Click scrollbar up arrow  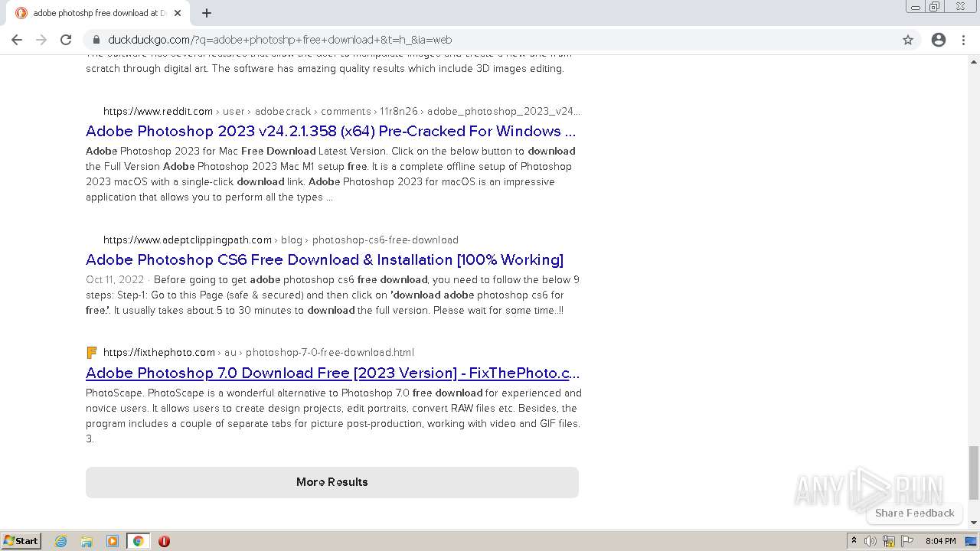click(974, 61)
